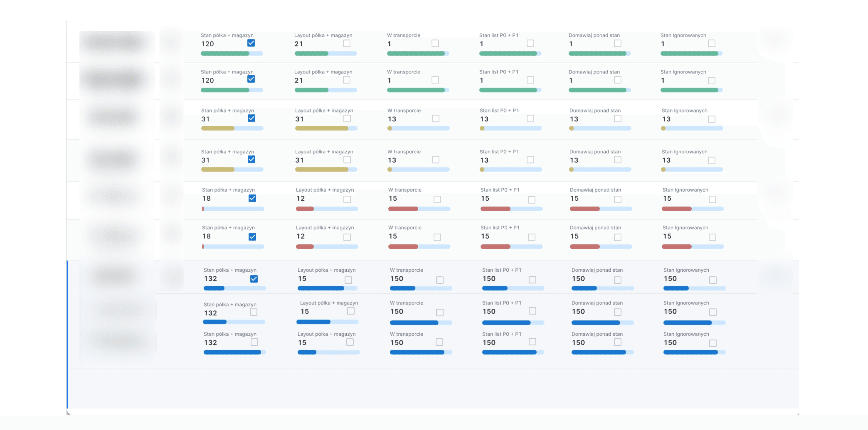Image resolution: width=868 pixels, height=430 pixels.
Task: Enable W transporcie in second 18 row
Action: pyautogui.click(x=437, y=237)
